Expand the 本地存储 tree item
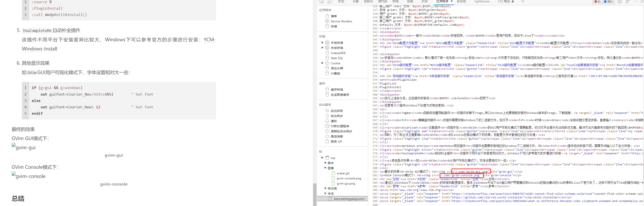The width and height of the screenshot is (644, 206). pos(323,43)
